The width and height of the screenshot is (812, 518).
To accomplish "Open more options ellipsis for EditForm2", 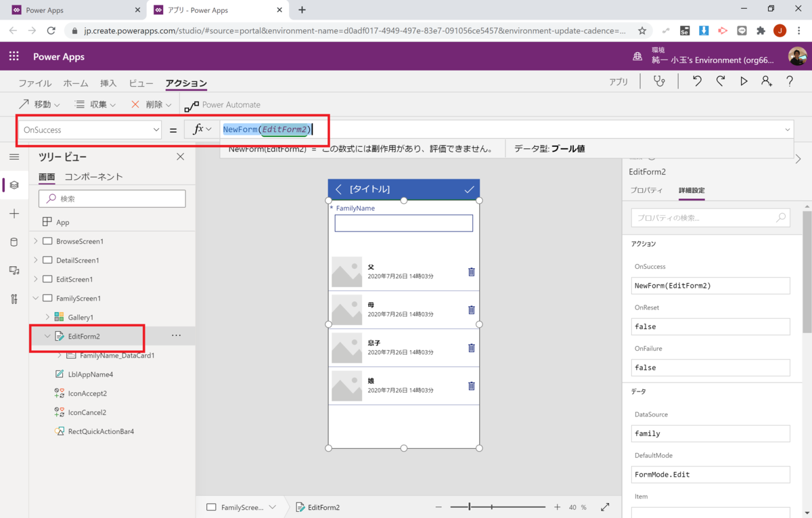I will (x=176, y=336).
